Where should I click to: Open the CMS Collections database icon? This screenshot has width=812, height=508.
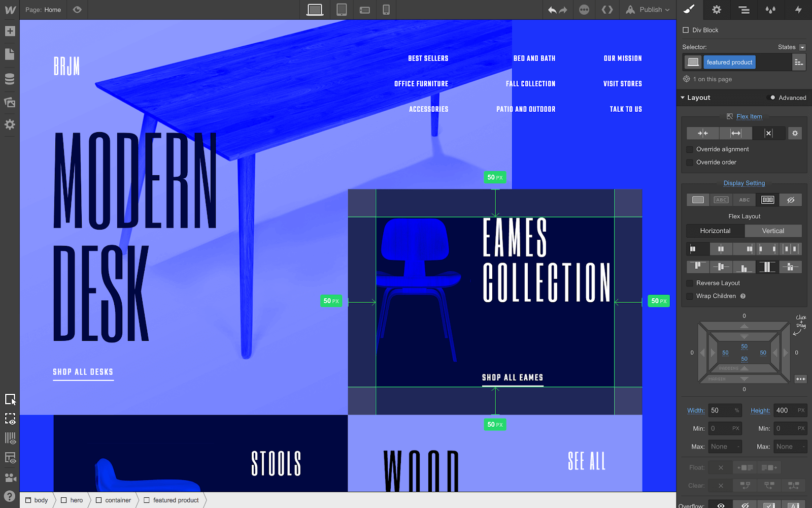click(10, 79)
